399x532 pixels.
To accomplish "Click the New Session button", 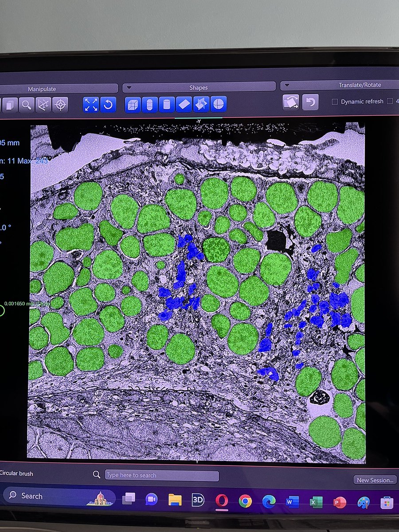I will (x=375, y=480).
